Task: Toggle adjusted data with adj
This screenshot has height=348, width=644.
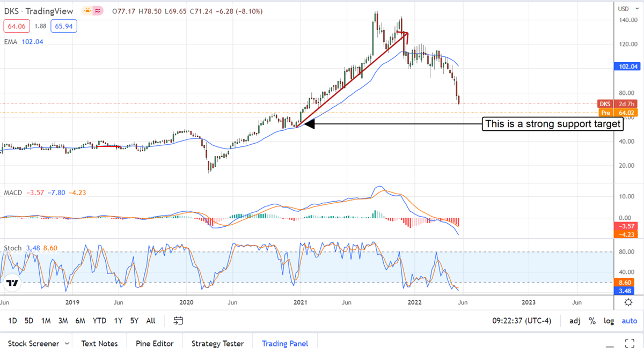Action: [x=575, y=321]
